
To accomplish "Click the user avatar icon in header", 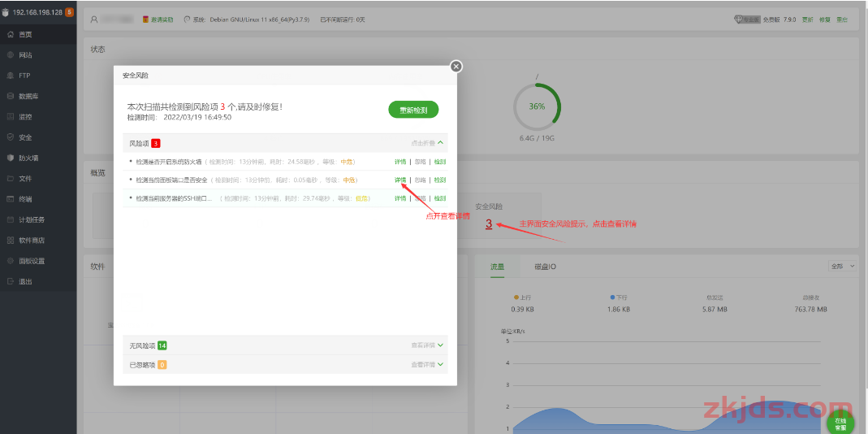I will click(94, 20).
